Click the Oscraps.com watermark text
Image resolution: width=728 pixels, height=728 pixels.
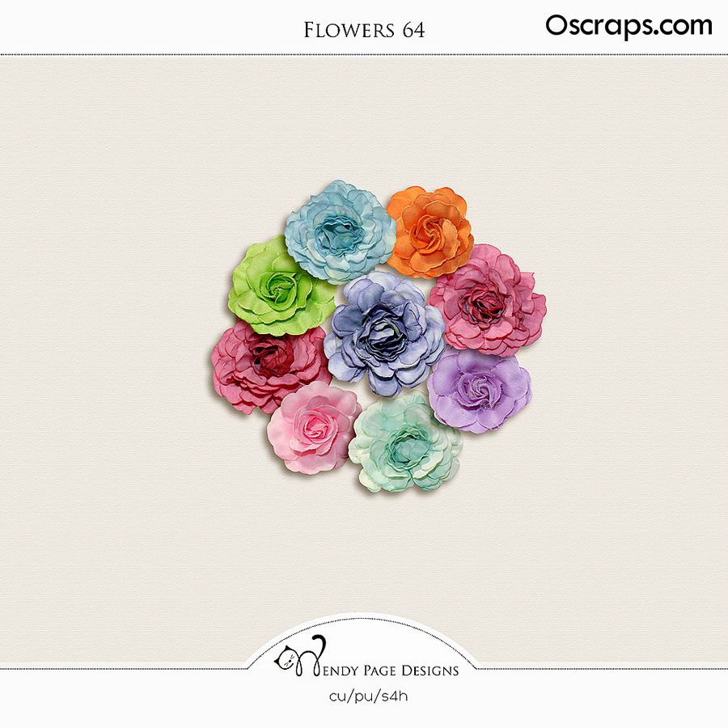(629, 26)
